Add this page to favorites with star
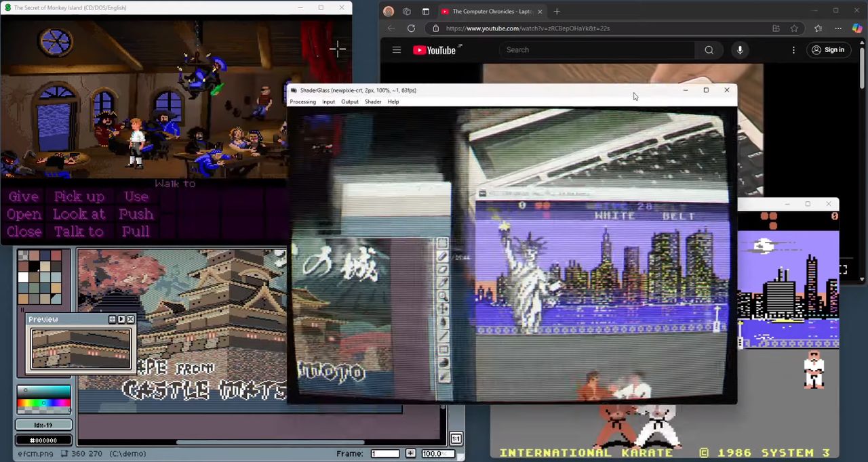Screen dimensions: 868x462 [794, 28]
